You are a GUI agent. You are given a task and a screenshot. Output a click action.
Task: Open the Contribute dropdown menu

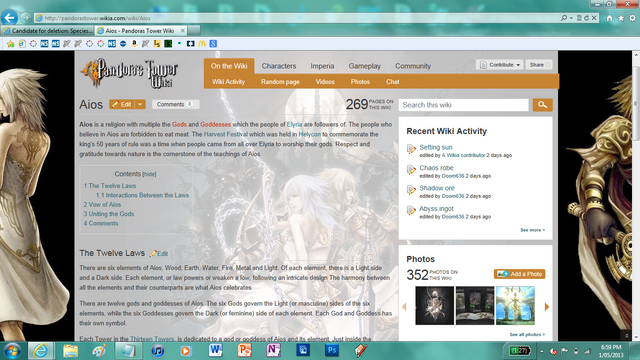(x=500, y=65)
